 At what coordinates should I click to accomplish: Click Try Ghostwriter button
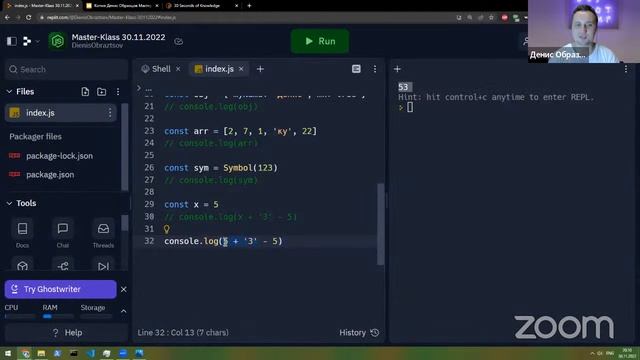[x=60, y=289]
